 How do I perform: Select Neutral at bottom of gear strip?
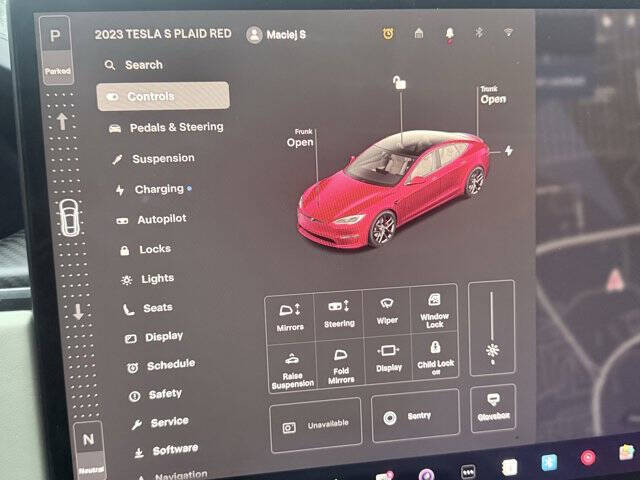click(x=89, y=450)
